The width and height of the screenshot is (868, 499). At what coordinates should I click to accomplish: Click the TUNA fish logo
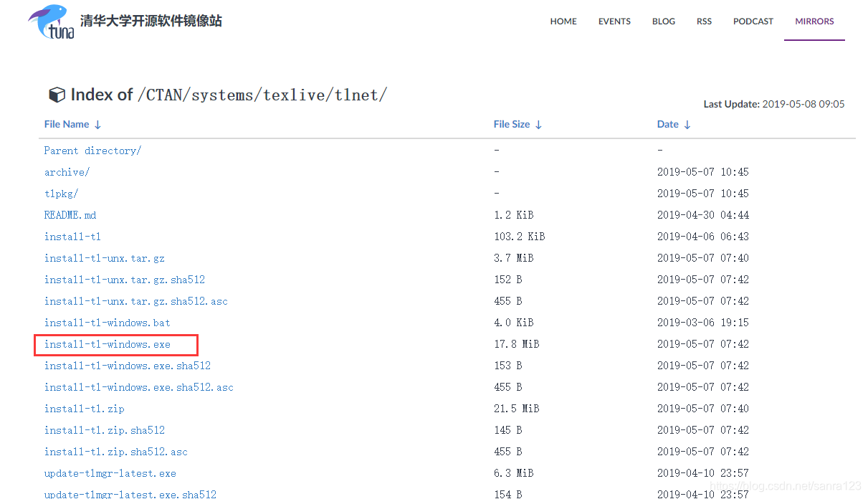click(x=51, y=22)
